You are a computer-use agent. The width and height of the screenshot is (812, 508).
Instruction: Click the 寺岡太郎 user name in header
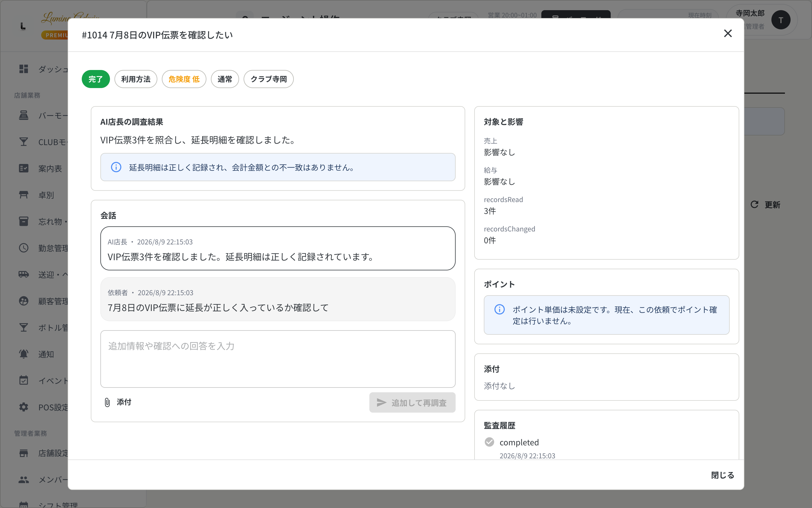pos(750,13)
